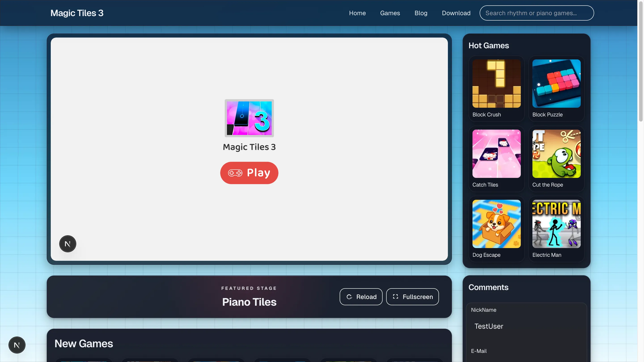
Task: Select the Magic Tiles 3 game icon
Action: point(249,118)
